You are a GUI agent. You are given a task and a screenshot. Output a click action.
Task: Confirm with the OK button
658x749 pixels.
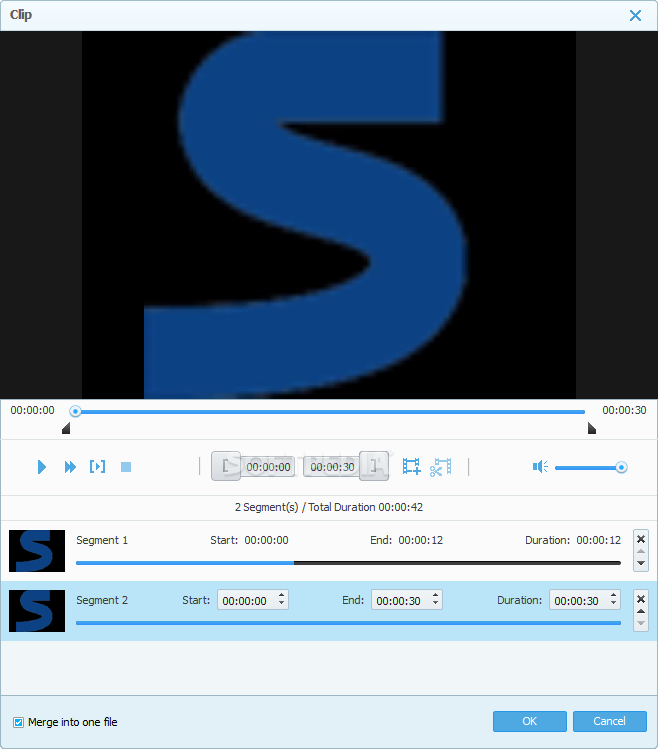[x=529, y=721]
